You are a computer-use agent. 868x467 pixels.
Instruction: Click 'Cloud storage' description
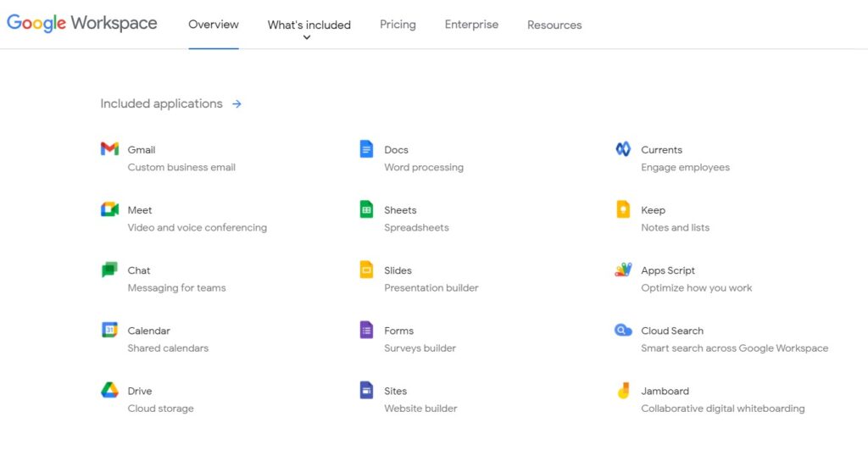coord(160,409)
